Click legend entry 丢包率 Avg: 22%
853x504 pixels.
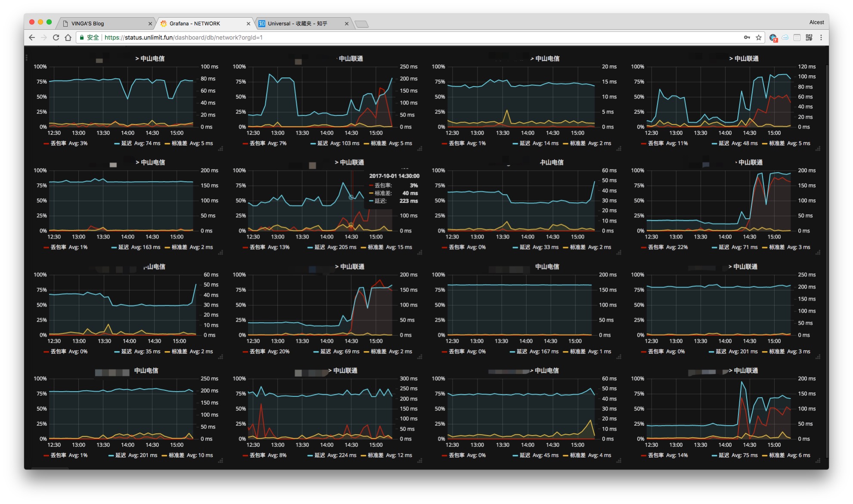[664, 247]
